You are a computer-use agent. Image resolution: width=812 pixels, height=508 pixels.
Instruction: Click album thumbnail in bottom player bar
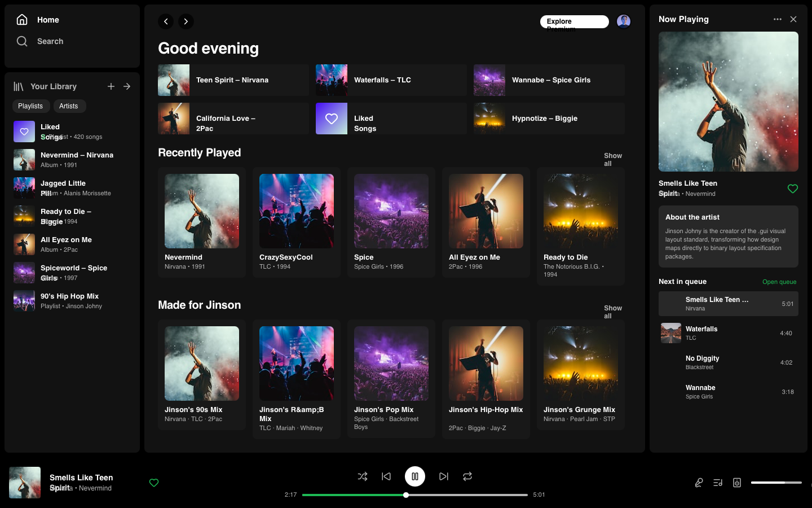pos(25,483)
